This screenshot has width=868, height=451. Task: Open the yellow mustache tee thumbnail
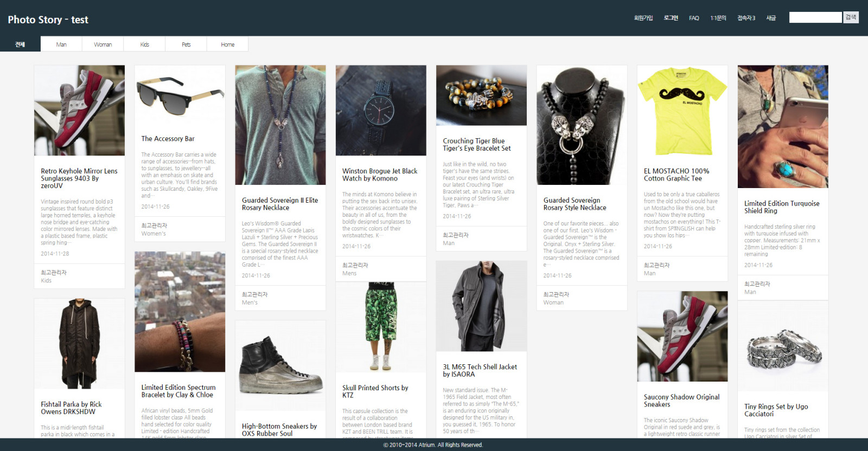(x=682, y=110)
